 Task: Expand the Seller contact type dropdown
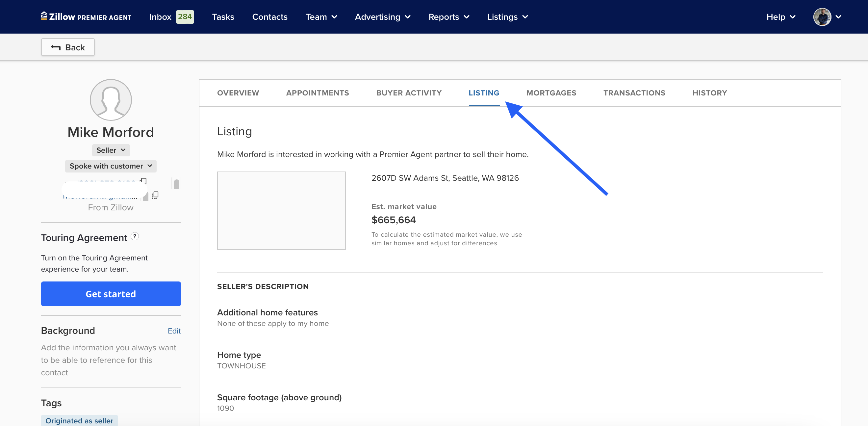111,150
